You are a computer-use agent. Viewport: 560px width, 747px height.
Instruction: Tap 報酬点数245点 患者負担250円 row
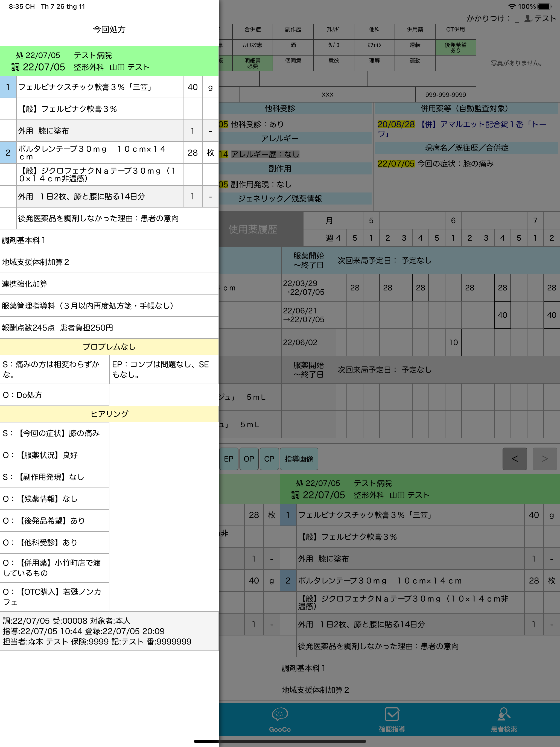point(109,328)
